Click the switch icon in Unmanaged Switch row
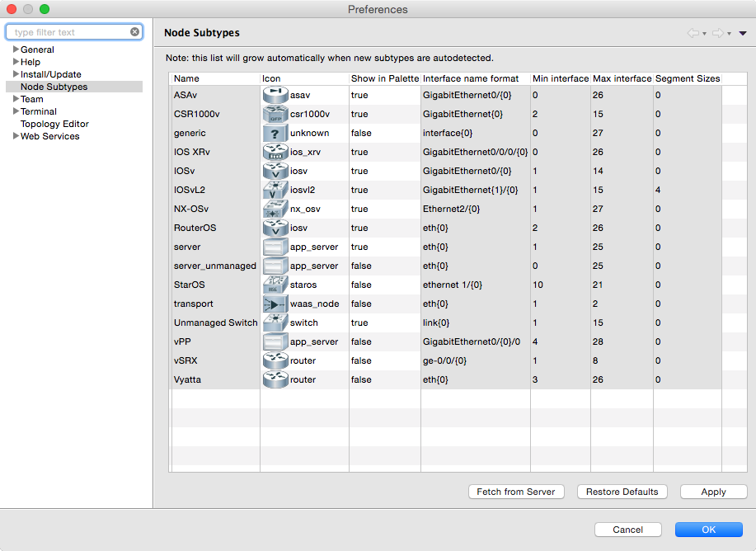The width and height of the screenshot is (756, 551). click(275, 323)
